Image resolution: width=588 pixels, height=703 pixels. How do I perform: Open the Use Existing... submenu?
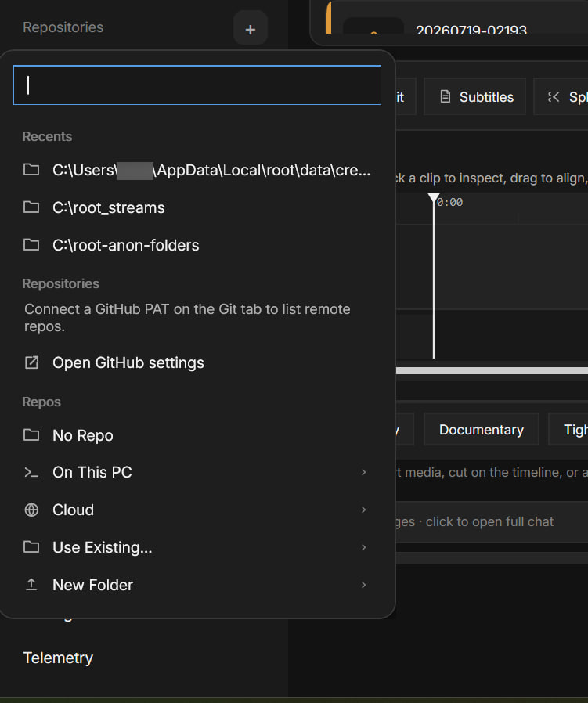(197, 547)
